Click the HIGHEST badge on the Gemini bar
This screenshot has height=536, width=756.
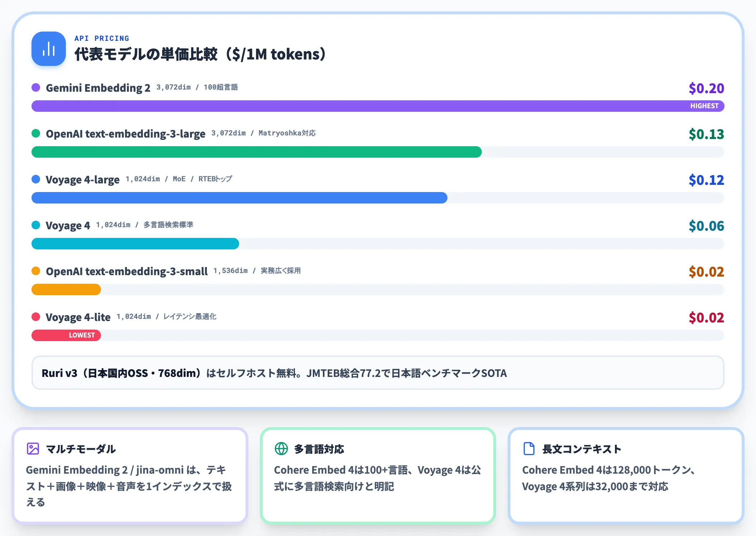(x=704, y=106)
